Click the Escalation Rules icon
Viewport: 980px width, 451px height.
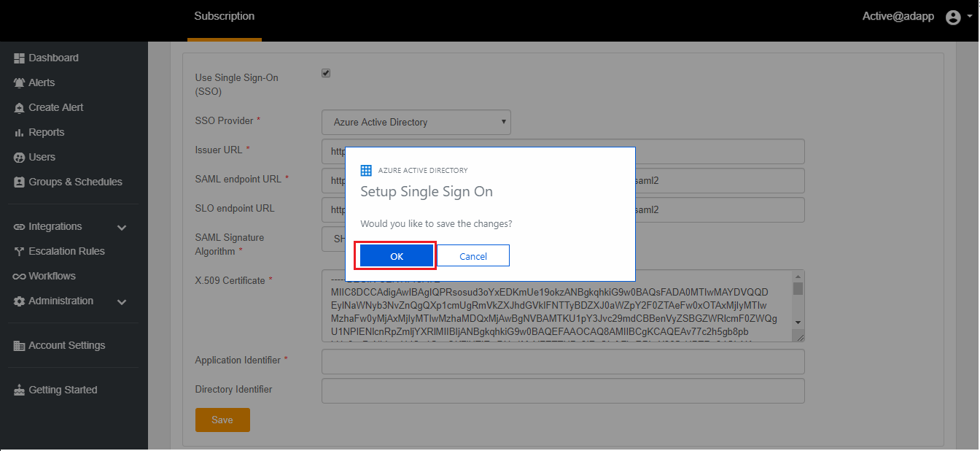tap(20, 252)
